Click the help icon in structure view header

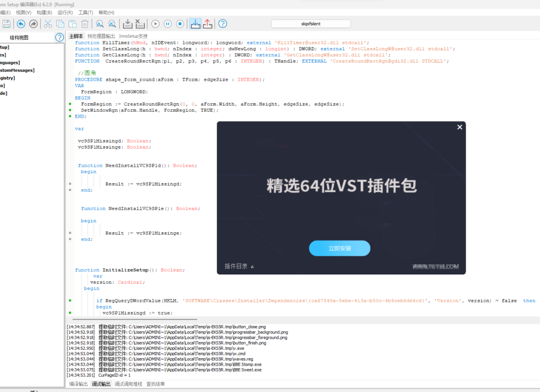point(60,37)
